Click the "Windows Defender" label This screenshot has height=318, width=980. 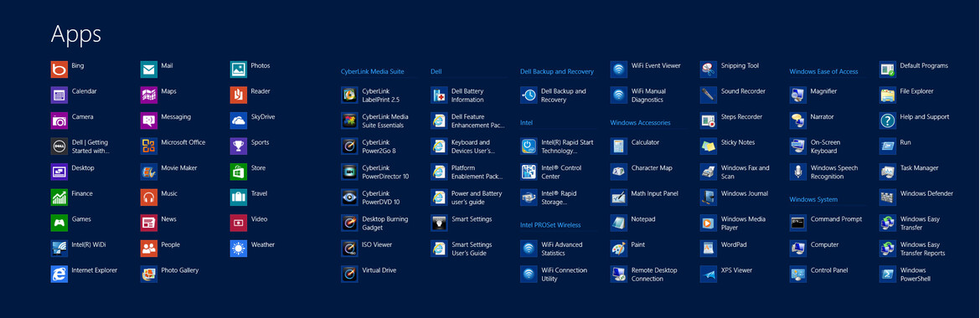[x=927, y=193]
